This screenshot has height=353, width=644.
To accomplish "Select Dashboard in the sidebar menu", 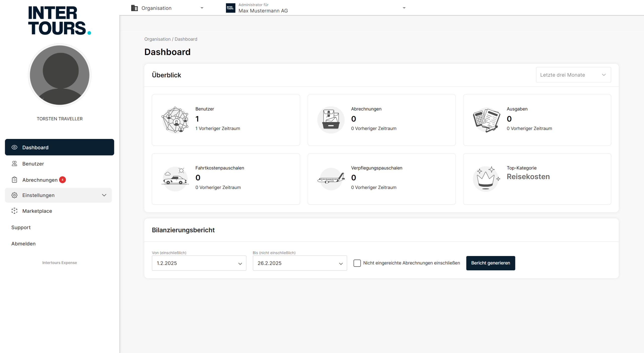I will tap(59, 147).
